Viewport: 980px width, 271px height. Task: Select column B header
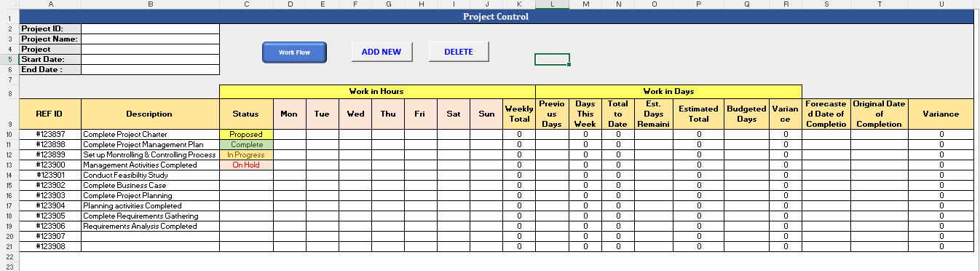point(150,4)
